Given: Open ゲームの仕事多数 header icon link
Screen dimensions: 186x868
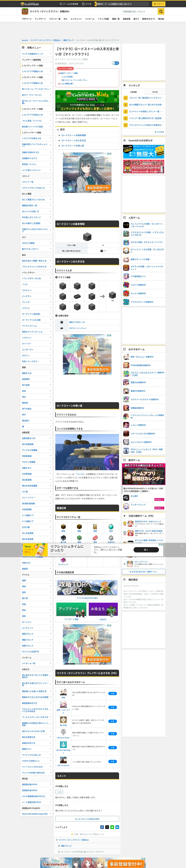Looking at the screenshot, I should pyautogui.click(x=69, y=4).
